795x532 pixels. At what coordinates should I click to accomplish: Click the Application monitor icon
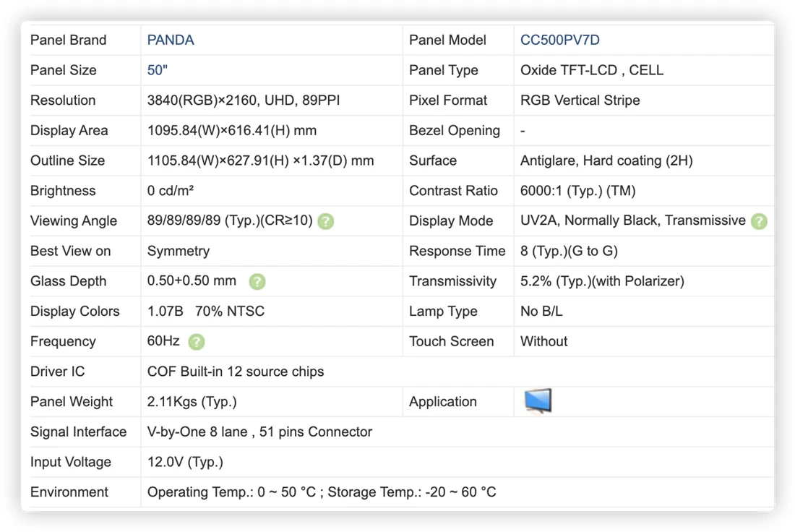click(x=538, y=401)
